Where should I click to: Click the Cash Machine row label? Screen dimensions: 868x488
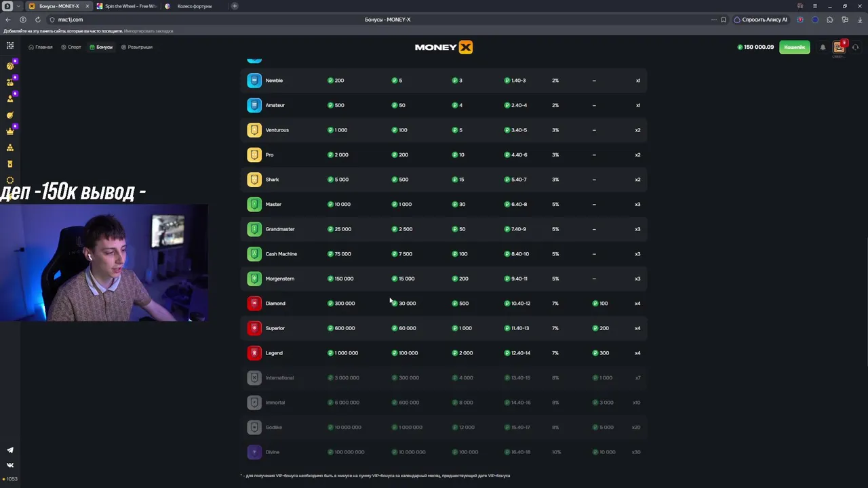pyautogui.click(x=281, y=253)
